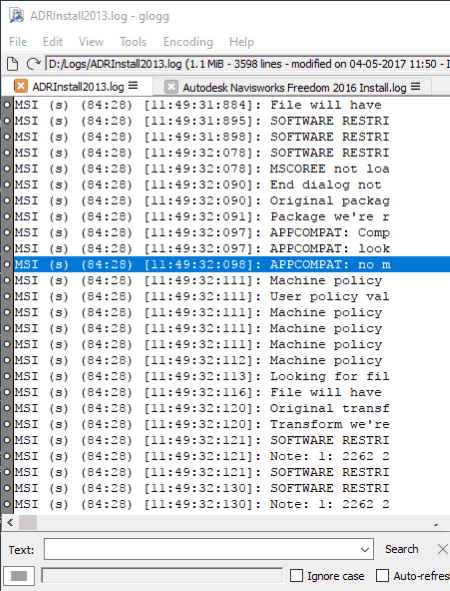Open the Tools menu

(x=133, y=42)
